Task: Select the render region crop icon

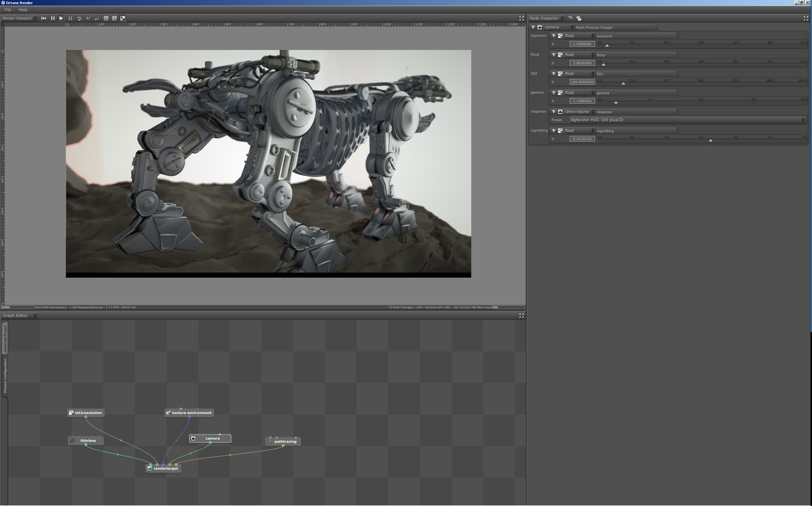Action: pyautogui.click(x=70, y=18)
